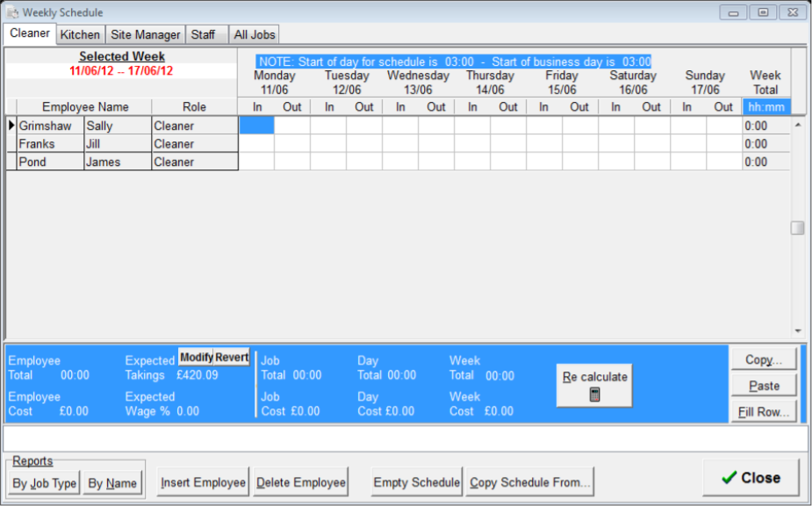The height and width of the screenshot is (506, 812).
Task: Click the vertical scrollbar down arrow
Action: pos(798,331)
